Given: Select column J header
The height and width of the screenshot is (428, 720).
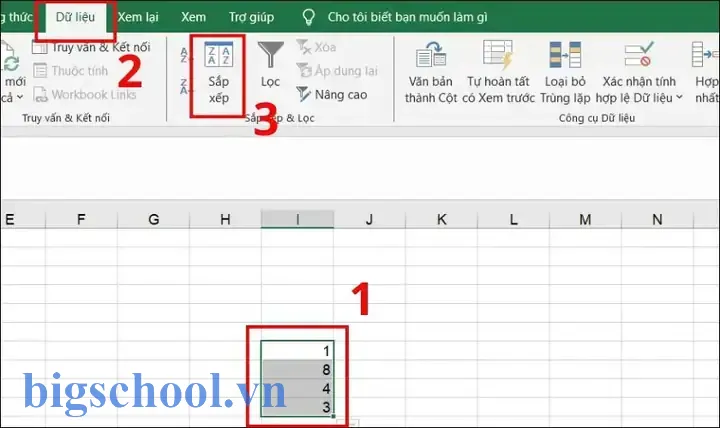Looking at the screenshot, I should 369,220.
